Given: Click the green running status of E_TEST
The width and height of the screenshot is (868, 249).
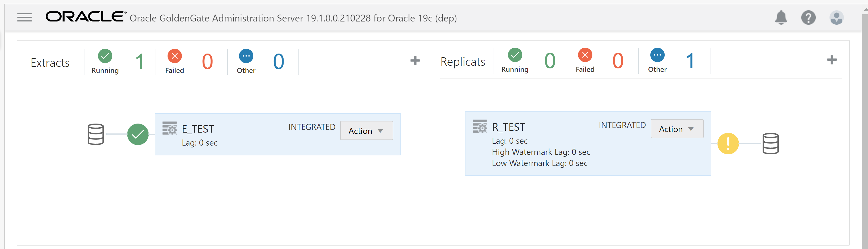Looking at the screenshot, I should point(138,134).
